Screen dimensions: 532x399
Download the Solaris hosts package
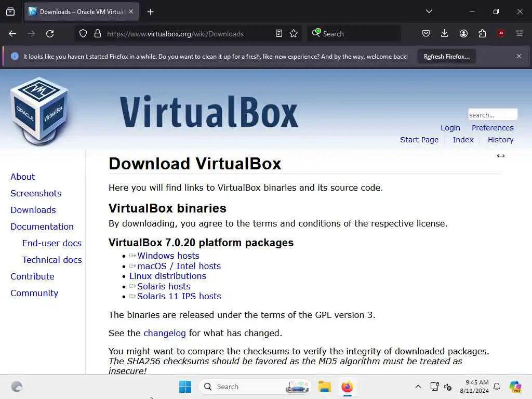coord(164,286)
